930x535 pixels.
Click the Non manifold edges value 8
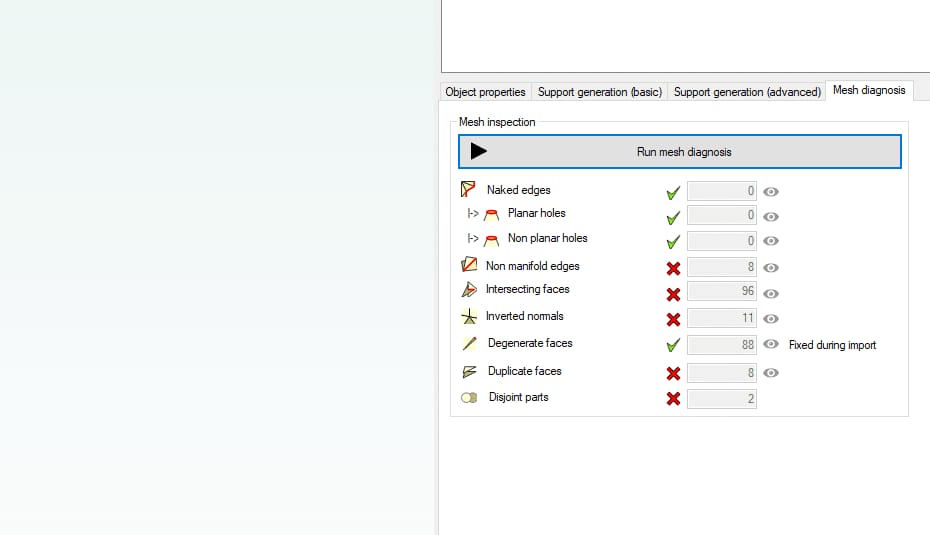722,267
